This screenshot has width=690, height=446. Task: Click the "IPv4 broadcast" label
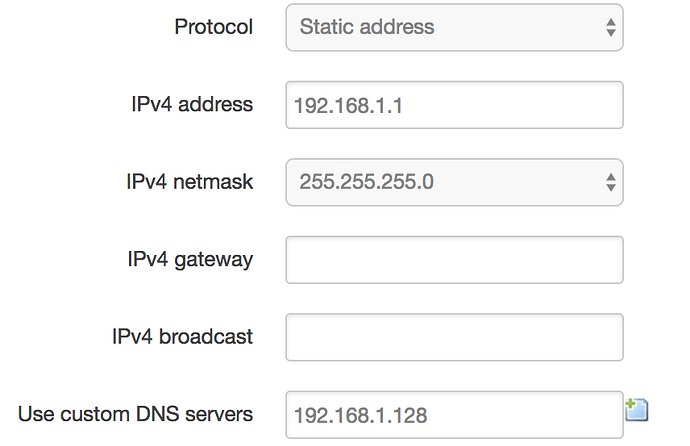[183, 337]
